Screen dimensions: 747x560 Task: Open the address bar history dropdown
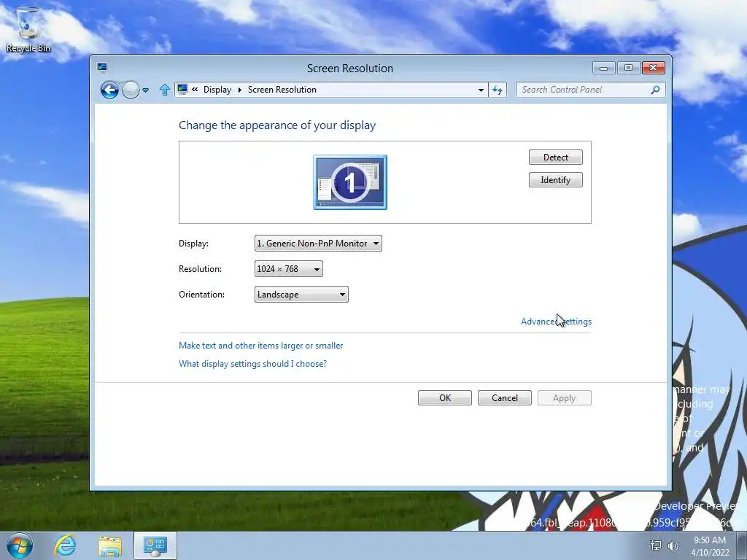coord(481,90)
